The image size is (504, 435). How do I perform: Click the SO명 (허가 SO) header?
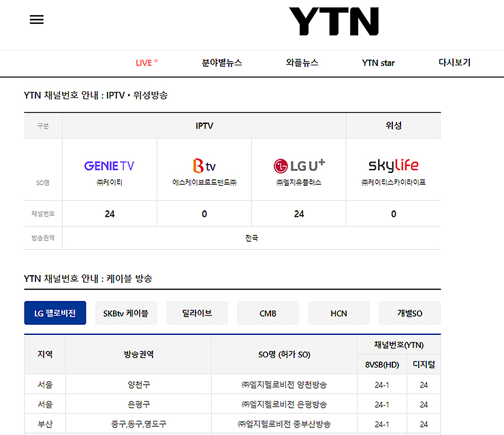click(x=284, y=355)
